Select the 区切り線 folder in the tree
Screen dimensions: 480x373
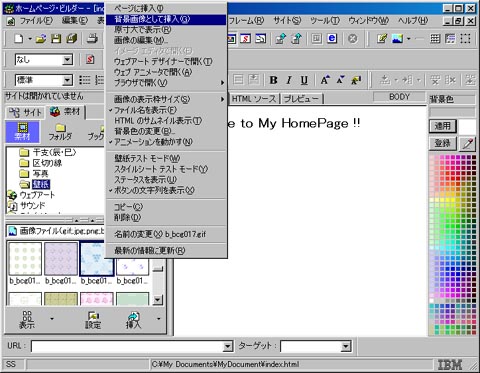click(47, 163)
